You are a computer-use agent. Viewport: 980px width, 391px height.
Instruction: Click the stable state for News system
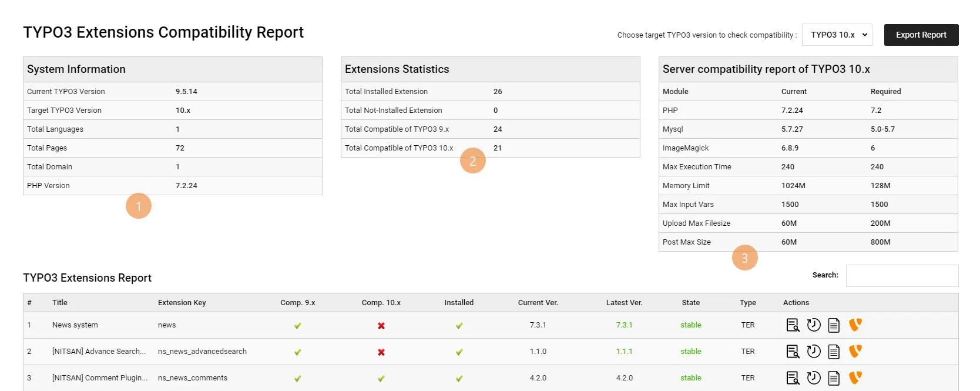point(691,325)
